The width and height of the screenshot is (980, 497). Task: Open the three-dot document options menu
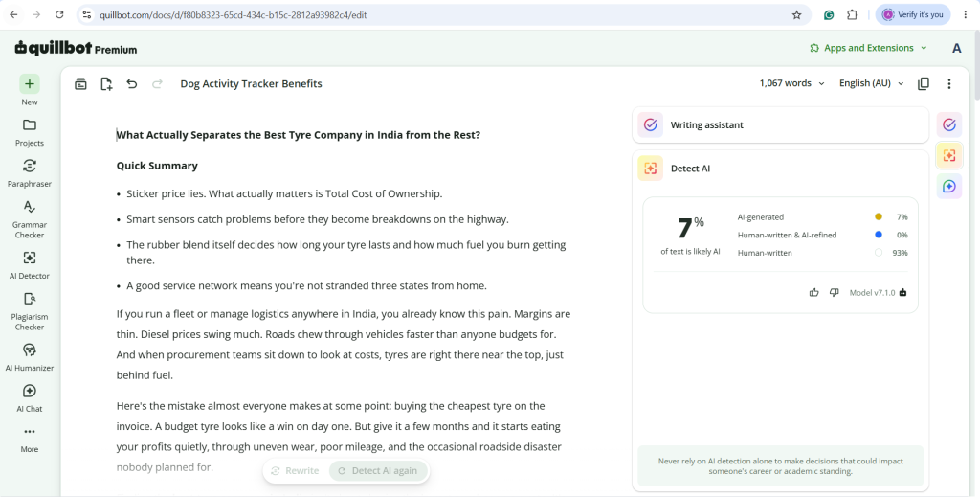(x=948, y=83)
